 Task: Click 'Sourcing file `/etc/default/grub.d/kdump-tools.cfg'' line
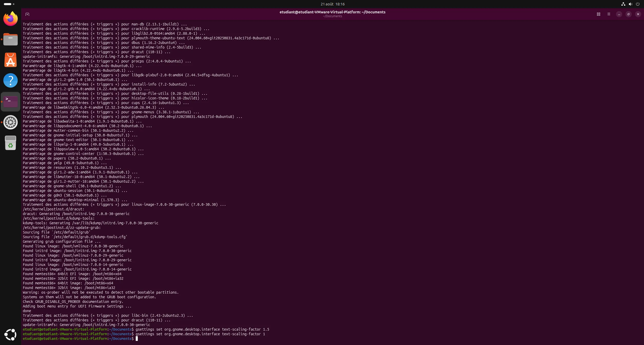point(75,237)
